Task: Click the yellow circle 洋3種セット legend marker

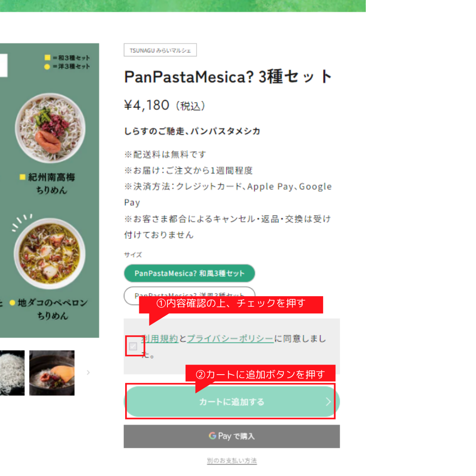Action: pyautogui.click(x=47, y=67)
